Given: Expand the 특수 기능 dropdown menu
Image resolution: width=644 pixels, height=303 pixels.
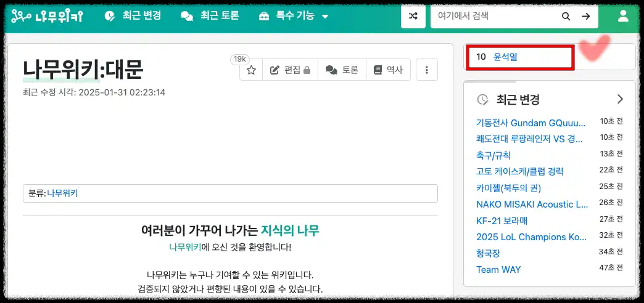Looking at the screenshot, I should pos(293,16).
